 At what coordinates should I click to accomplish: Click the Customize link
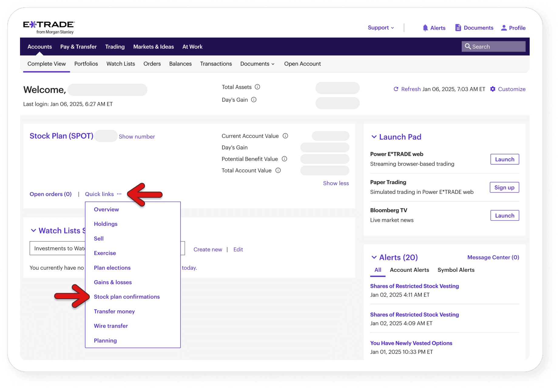click(512, 89)
